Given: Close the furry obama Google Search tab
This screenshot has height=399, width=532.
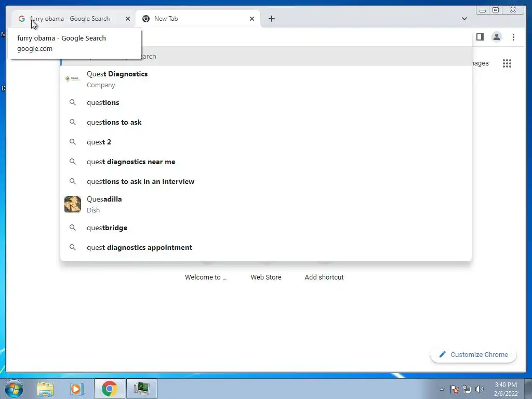Looking at the screenshot, I should click(128, 19).
